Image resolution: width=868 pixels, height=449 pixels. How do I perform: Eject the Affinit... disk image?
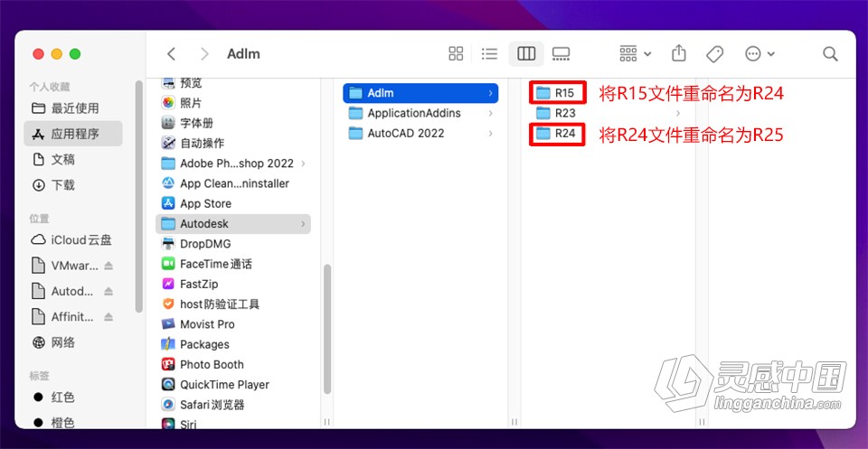tap(108, 317)
